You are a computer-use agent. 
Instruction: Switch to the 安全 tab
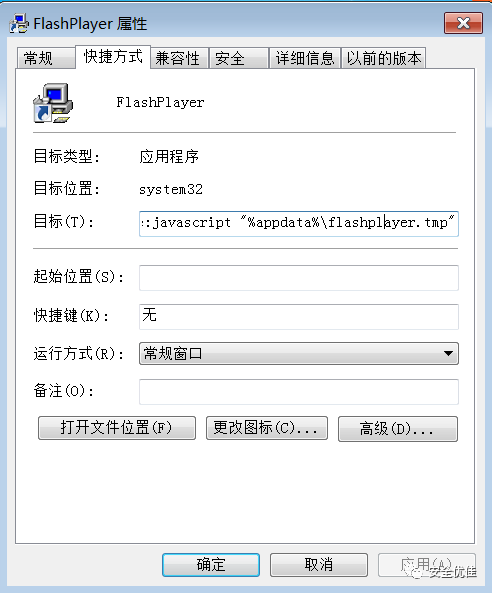(x=239, y=58)
